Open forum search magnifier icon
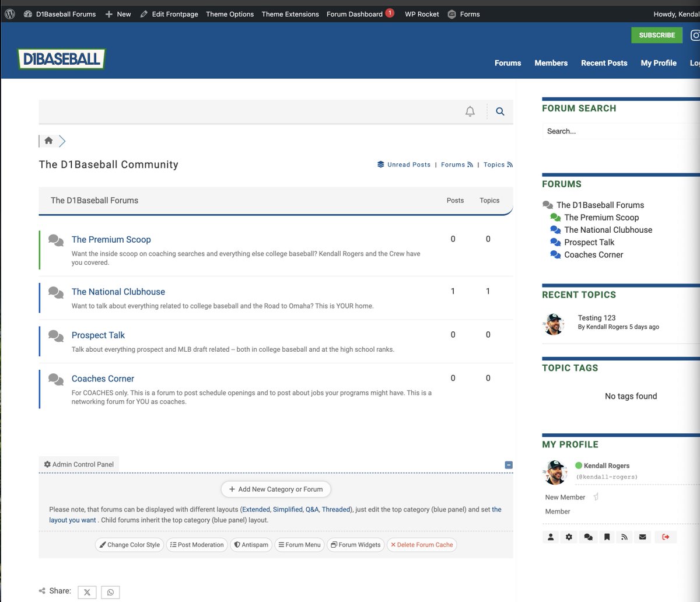The width and height of the screenshot is (700, 602). click(500, 111)
